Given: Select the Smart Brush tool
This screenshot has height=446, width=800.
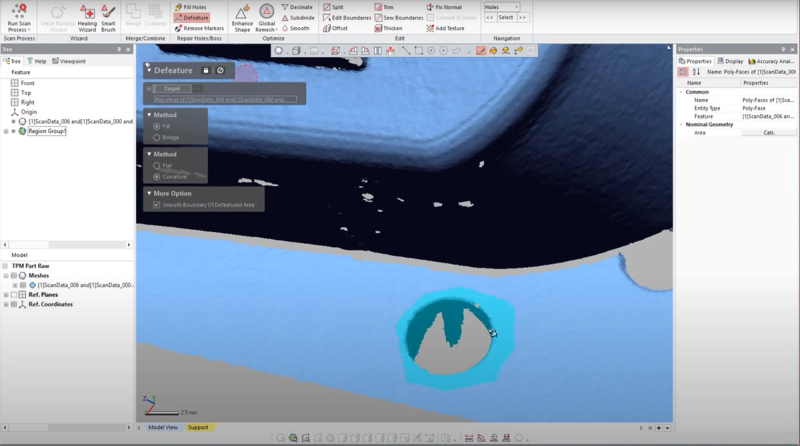Looking at the screenshot, I should [x=108, y=18].
